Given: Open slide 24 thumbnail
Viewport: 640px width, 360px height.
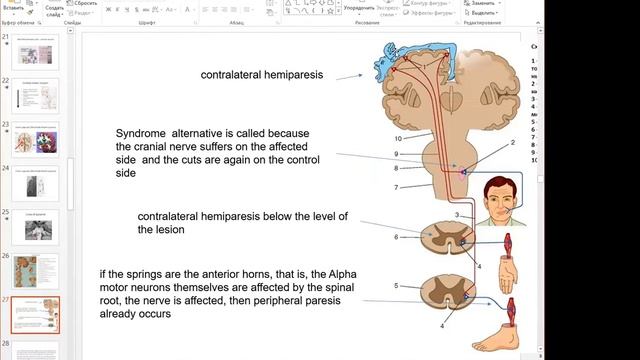Looking at the screenshot, I should [x=35, y=184].
